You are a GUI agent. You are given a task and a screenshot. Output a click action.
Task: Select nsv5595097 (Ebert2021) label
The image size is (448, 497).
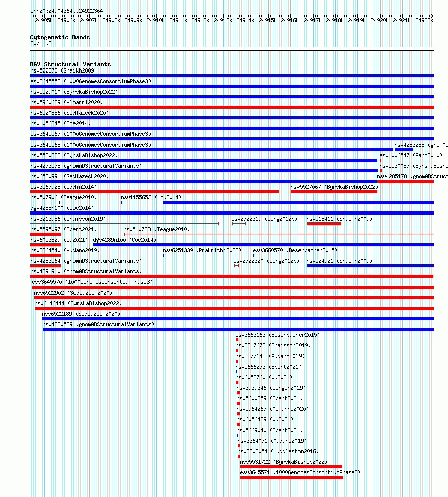click(x=63, y=229)
